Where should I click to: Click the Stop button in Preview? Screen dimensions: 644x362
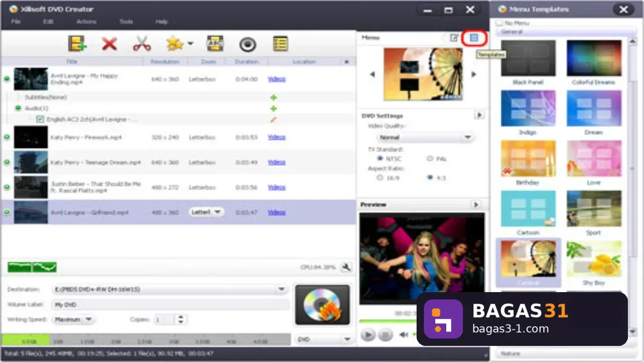[x=385, y=334]
